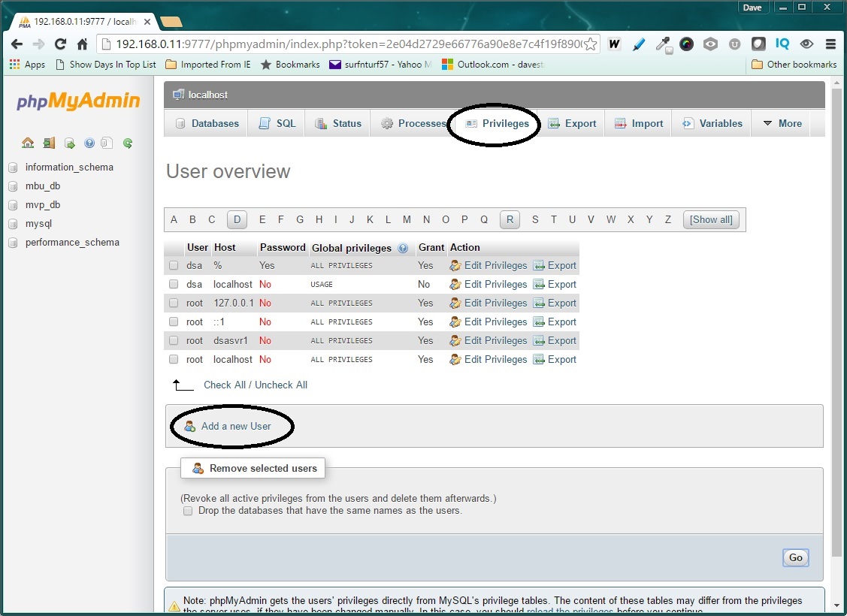The width and height of the screenshot is (847, 616).
Task: Click Edit Privileges for root localhost
Action: 489,360
